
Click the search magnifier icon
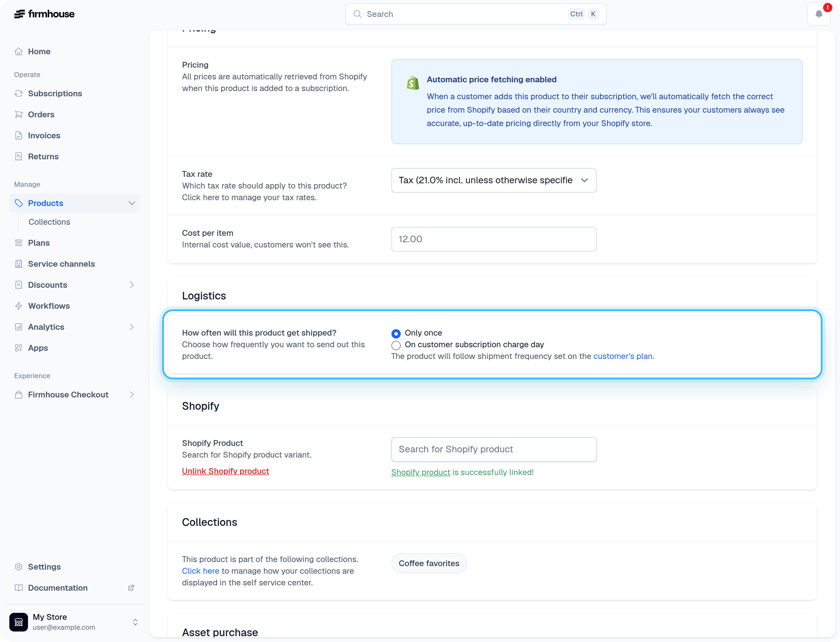[357, 14]
